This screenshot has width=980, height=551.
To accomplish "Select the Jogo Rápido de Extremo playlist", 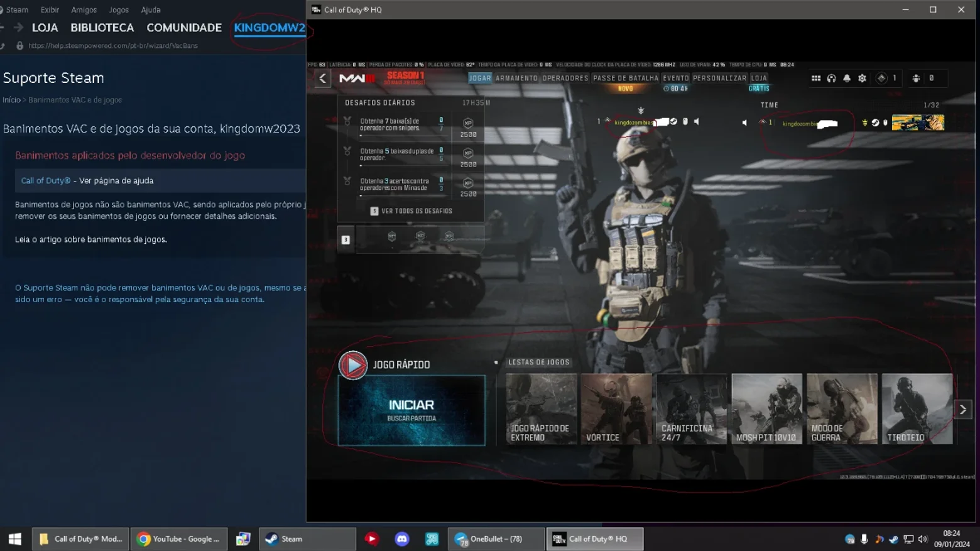I will pos(542,409).
